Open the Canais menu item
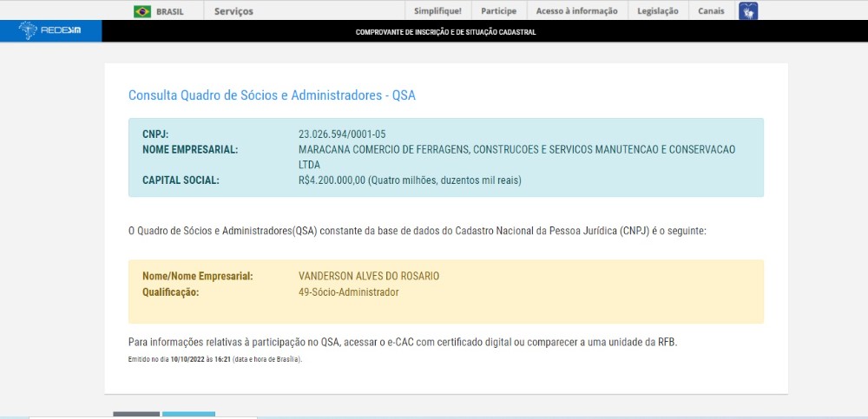This screenshot has width=868, height=419. click(711, 11)
